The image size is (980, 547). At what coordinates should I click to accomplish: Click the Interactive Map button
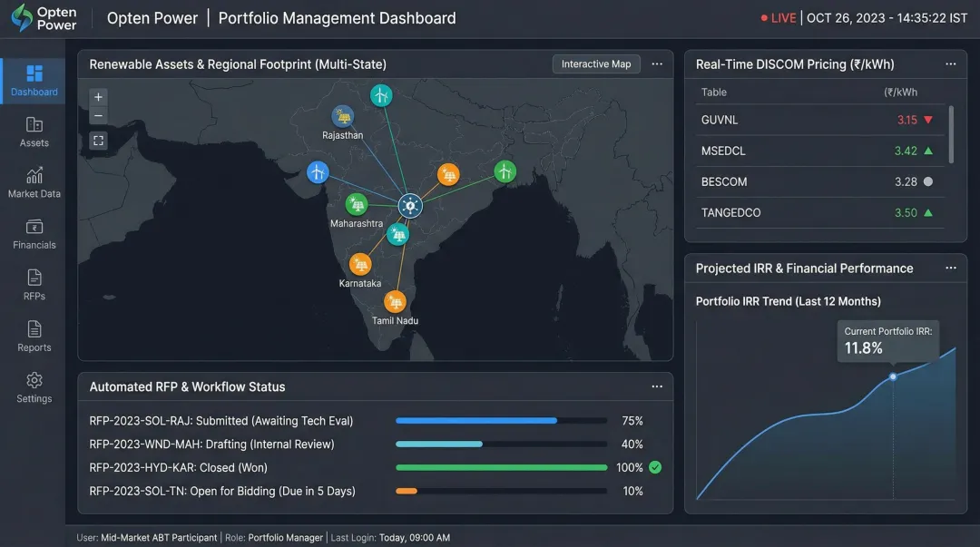(596, 63)
